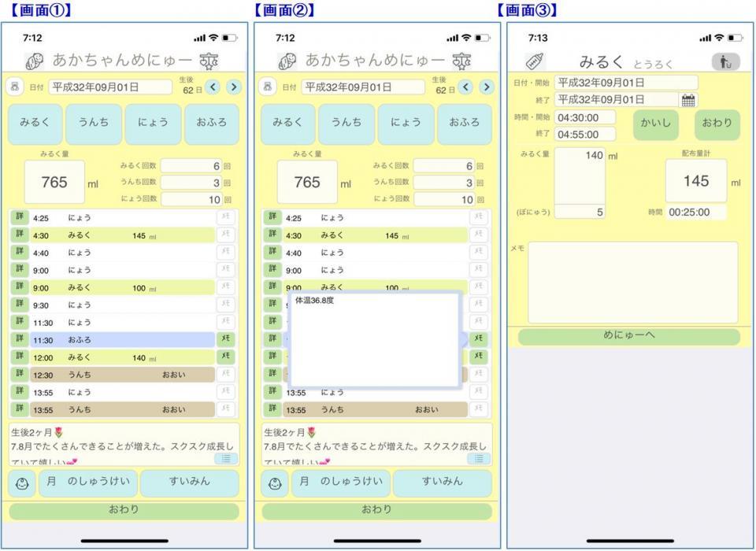This screenshot has height=551, width=756.
Task: Select the 日付 date field in screen ①
Action: (110, 87)
